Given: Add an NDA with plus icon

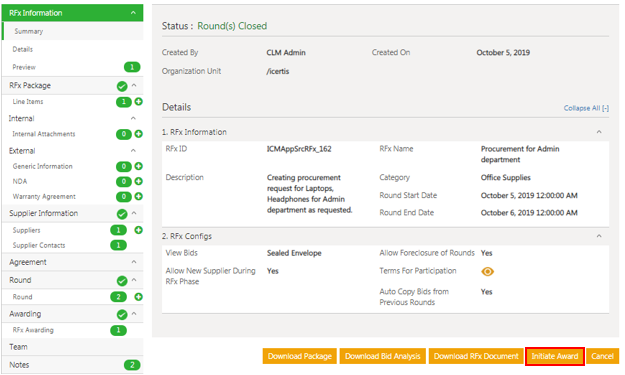Looking at the screenshot, I should [138, 181].
